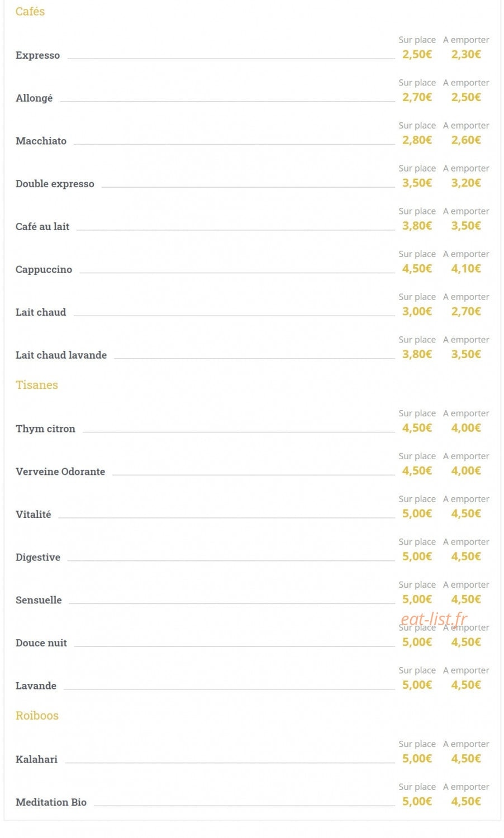Click the Cafés section heading
504x838 pixels.
point(30,11)
